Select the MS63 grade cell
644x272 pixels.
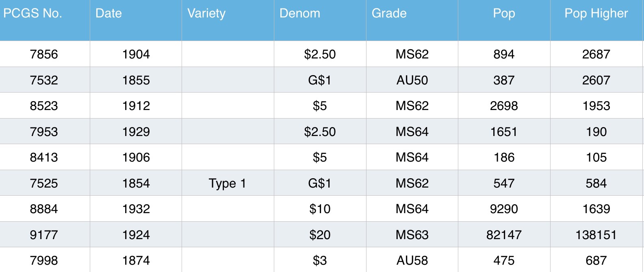click(412, 235)
